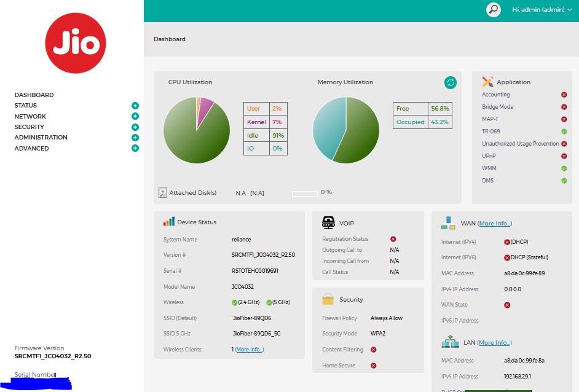Click the VOIP telephone icon
The width and height of the screenshot is (579, 392).
(328, 222)
